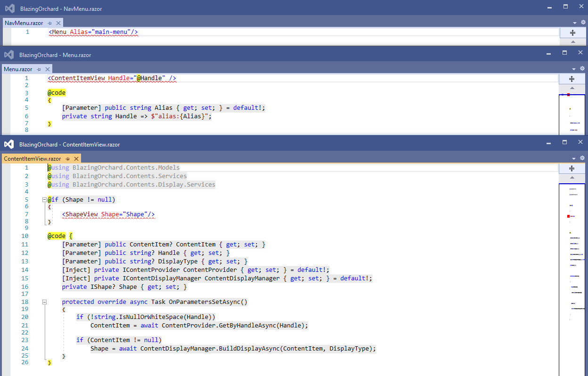Click @using BlazingOrchard.Contents.Display.Services line
Image resolution: width=588 pixels, height=376 pixels.
(131, 185)
